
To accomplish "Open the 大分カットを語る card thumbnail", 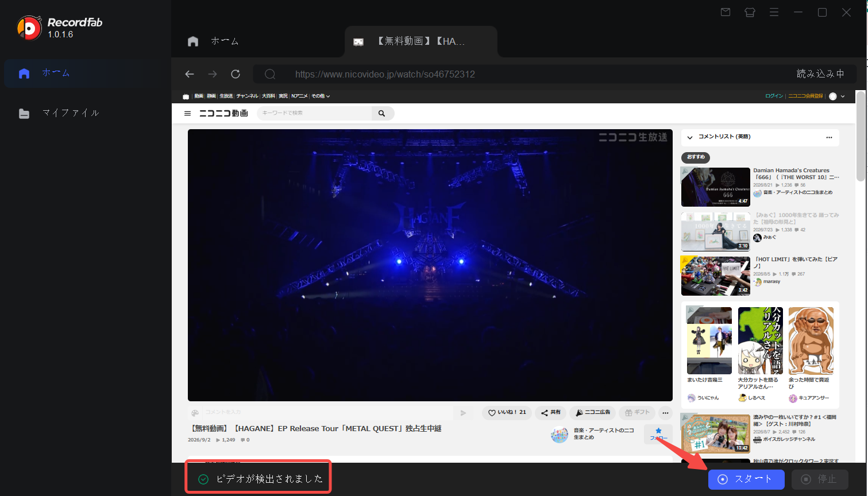I will click(x=761, y=340).
